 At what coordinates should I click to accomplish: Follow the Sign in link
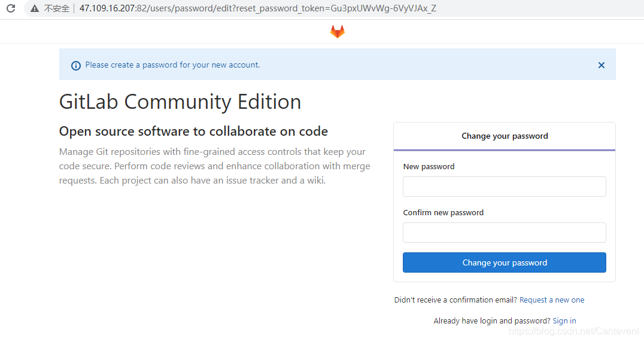point(564,321)
